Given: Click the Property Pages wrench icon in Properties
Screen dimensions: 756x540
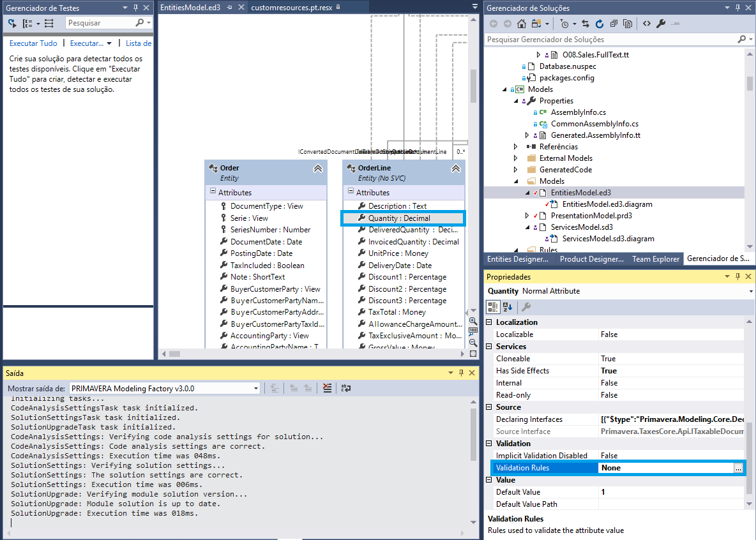Looking at the screenshot, I should [526, 306].
